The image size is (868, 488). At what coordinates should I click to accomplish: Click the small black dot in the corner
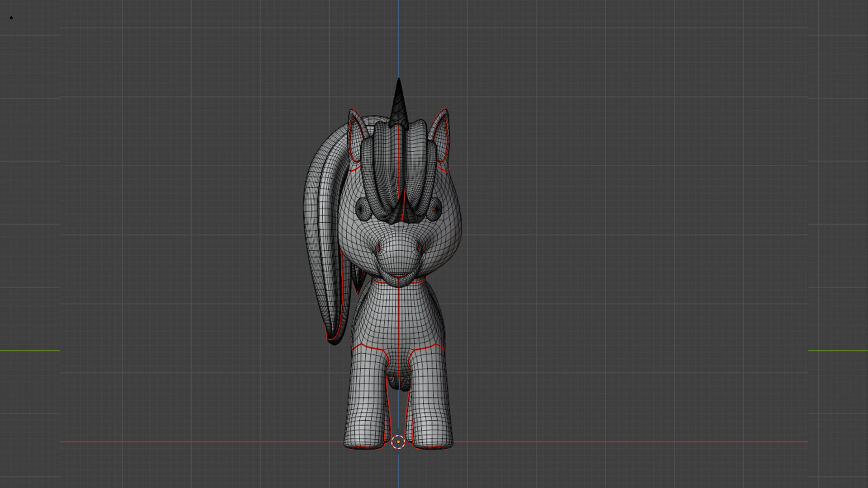pos(11,18)
